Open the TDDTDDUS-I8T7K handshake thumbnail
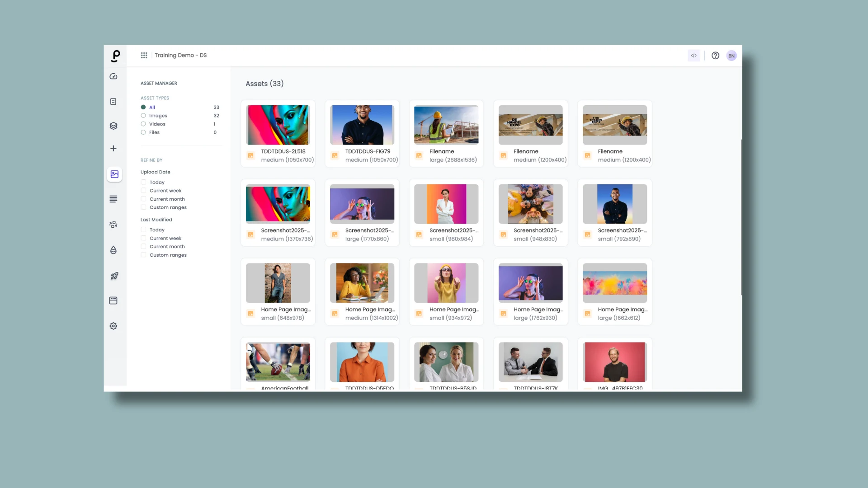 tap(531, 362)
